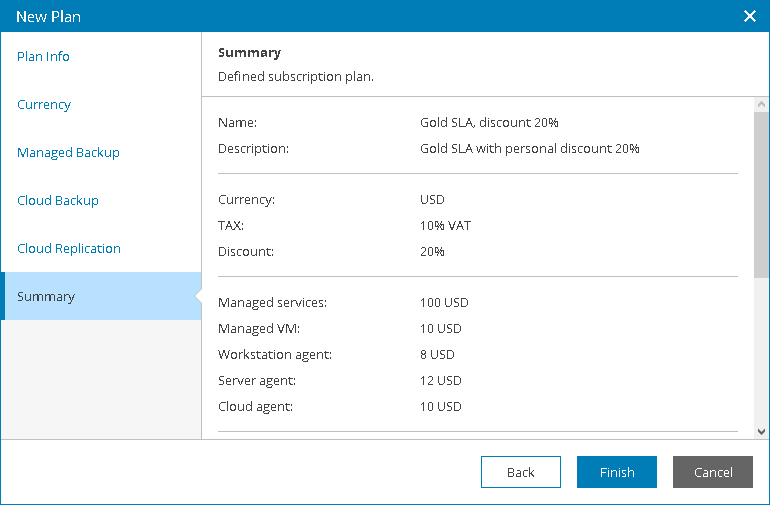Close the New Plan dialog

(x=749, y=16)
